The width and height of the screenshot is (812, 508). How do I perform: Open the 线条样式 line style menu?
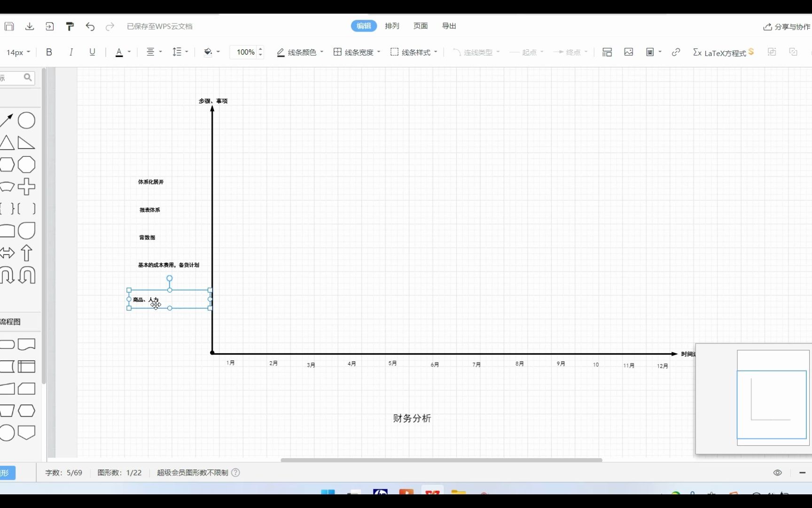414,52
